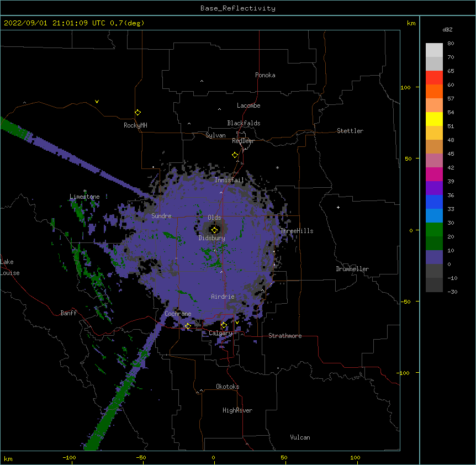Select the blue 36-33 dBZ legend color
Viewport: 476px width, 465px height.
pyautogui.click(x=434, y=202)
